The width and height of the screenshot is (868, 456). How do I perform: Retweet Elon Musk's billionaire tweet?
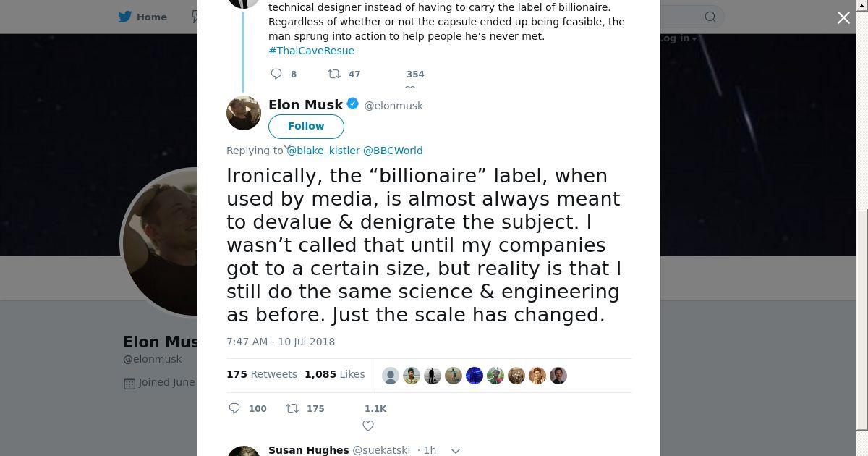[292, 408]
